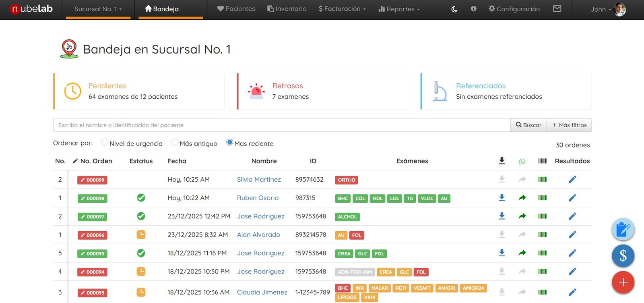The image size is (644, 303).
Task: Print barcode for Silvia Martinez order
Action: 542,179
